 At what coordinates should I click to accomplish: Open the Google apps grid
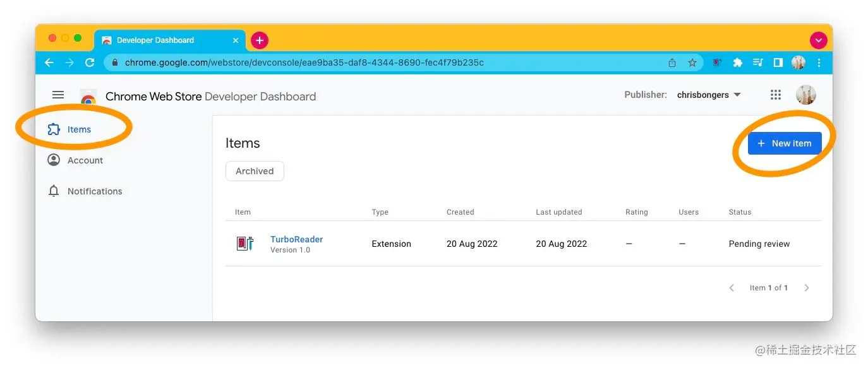[x=776, y=95]
